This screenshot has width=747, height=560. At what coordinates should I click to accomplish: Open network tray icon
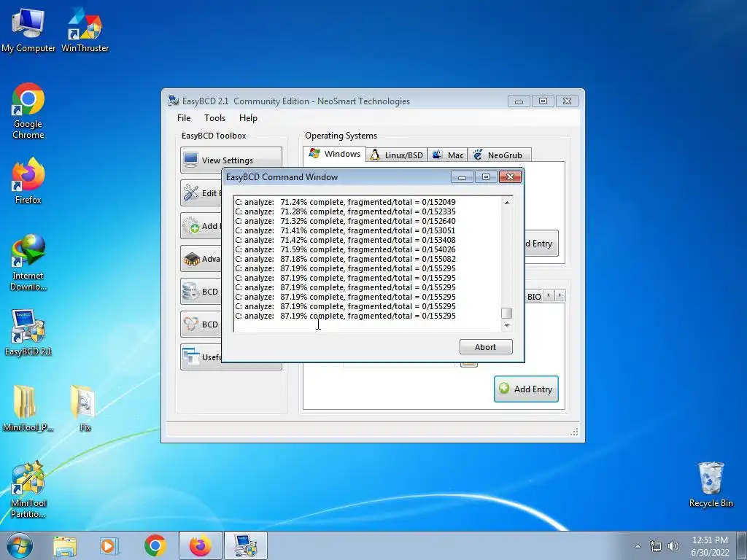tap(656, 546)
